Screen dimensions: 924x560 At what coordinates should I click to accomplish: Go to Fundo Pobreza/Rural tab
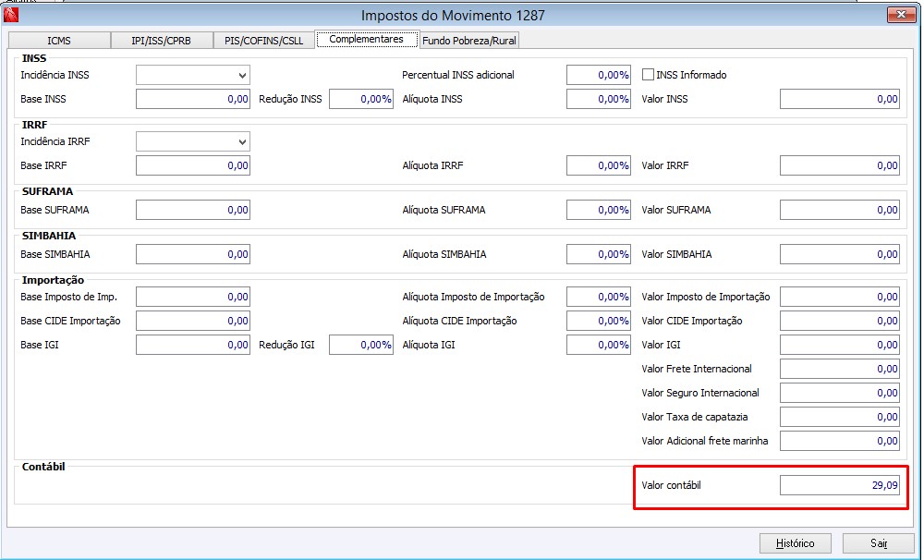(469, 40)
